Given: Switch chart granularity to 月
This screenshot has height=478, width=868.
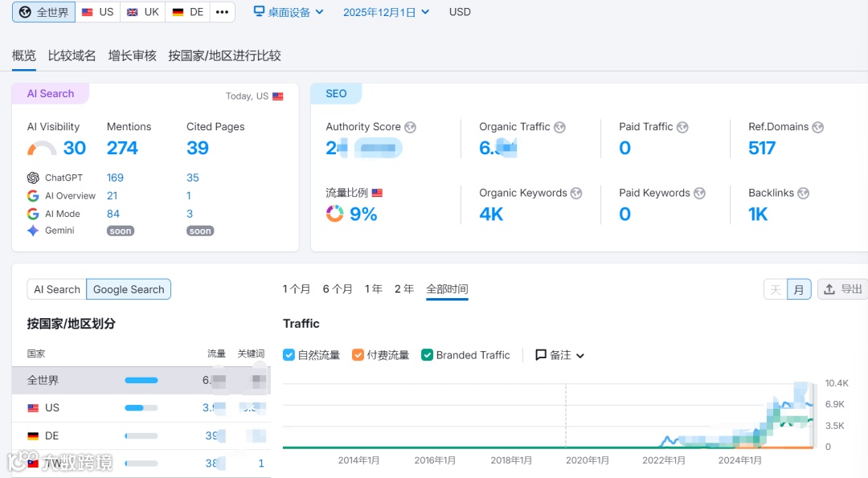Looking at the screenshot, I should pos(799,289).
